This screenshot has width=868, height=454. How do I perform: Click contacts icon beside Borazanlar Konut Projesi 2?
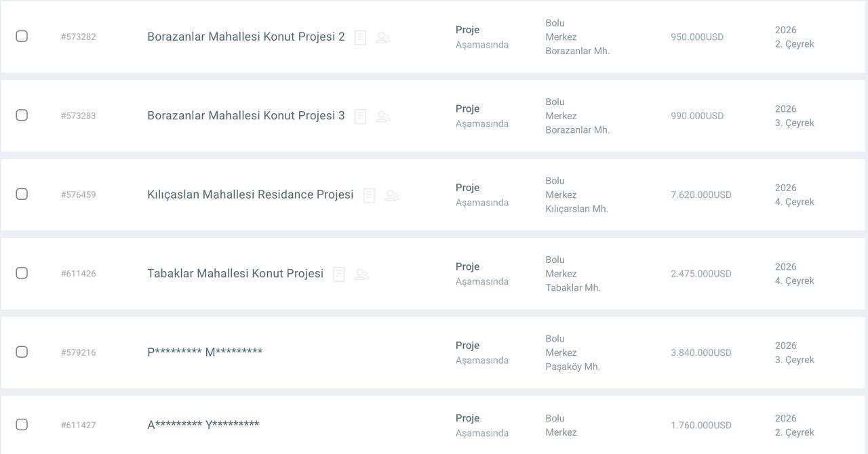coord(383,37)
